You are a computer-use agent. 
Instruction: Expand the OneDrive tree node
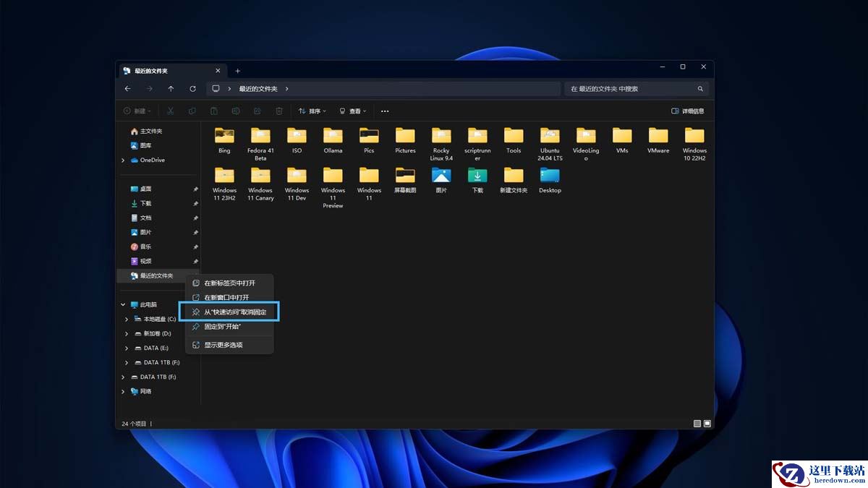[123, 160]
